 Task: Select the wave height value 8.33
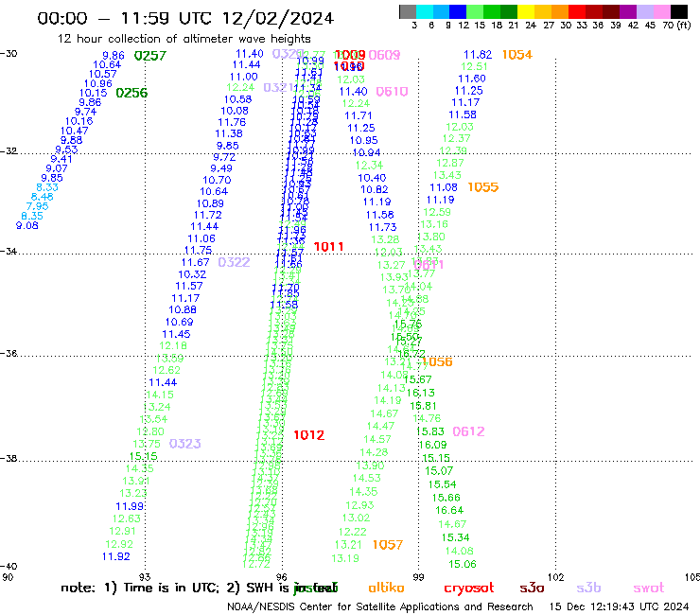[47, 187]
